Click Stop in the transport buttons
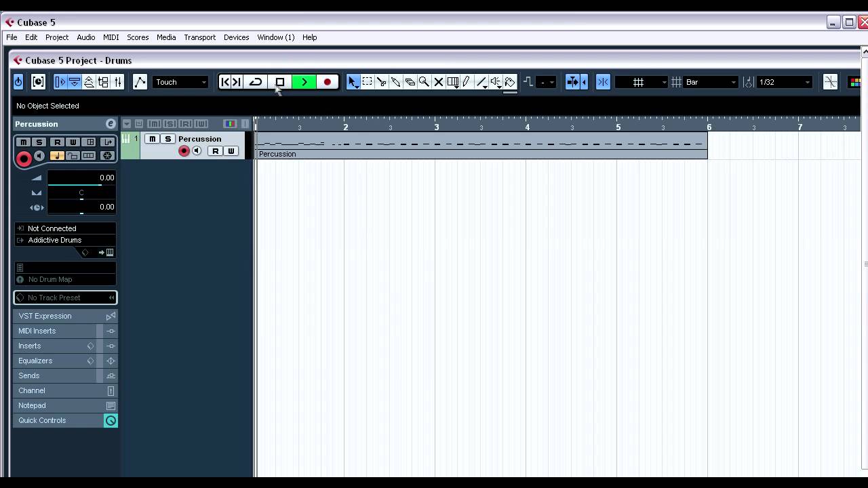 [x=280, y=82]
